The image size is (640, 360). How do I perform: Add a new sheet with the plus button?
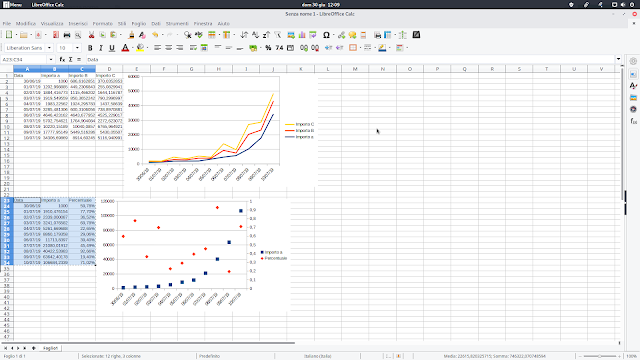click(x=34, y=348)
